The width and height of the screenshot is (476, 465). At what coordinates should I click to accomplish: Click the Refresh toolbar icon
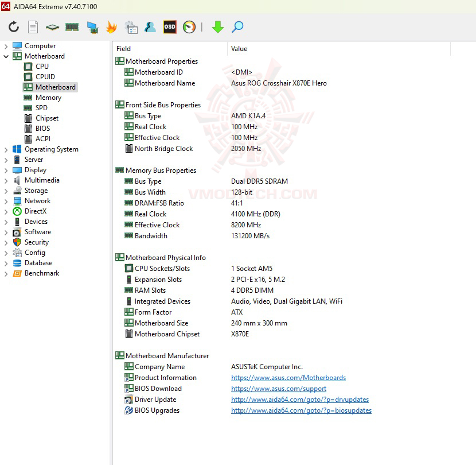[14, 27]
